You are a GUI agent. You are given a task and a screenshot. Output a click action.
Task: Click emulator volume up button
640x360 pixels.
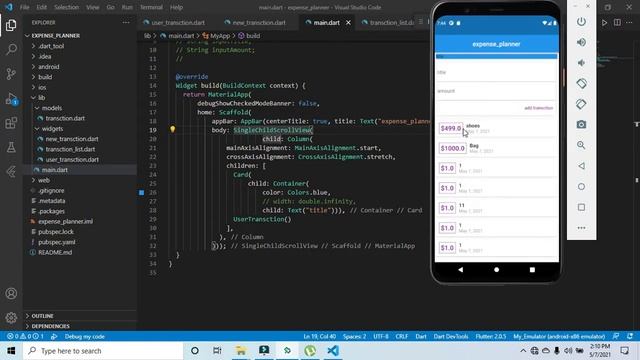pyautogui.click(x=581, y=42)
